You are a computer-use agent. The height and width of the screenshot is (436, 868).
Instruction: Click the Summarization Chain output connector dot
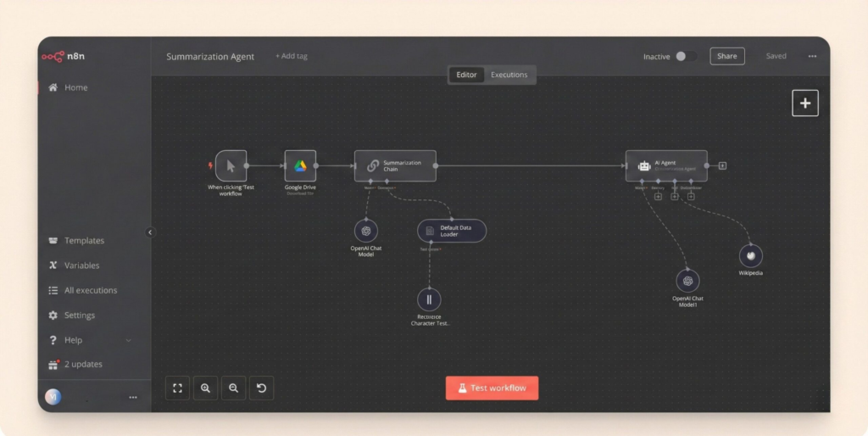click(x=436, y=165)
